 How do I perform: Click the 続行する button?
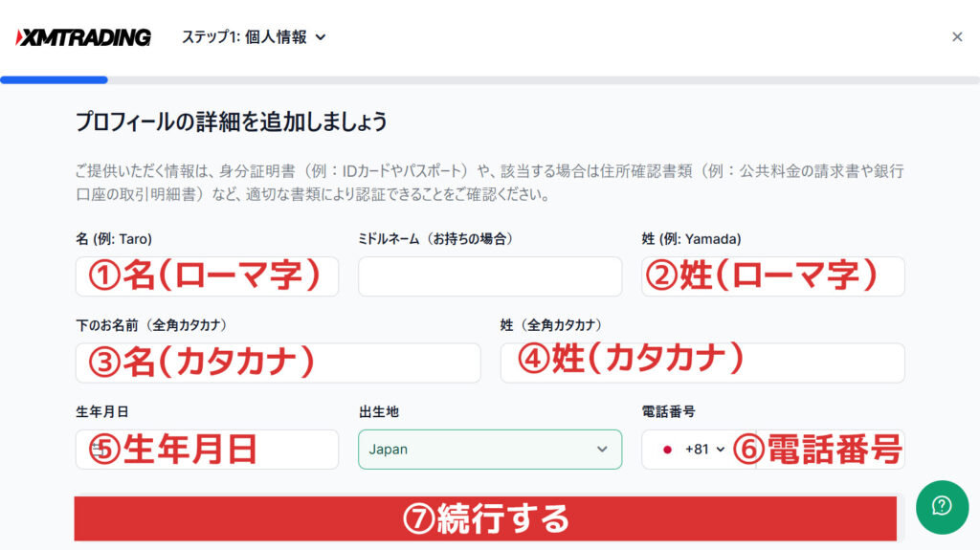(x=485, y=518)
